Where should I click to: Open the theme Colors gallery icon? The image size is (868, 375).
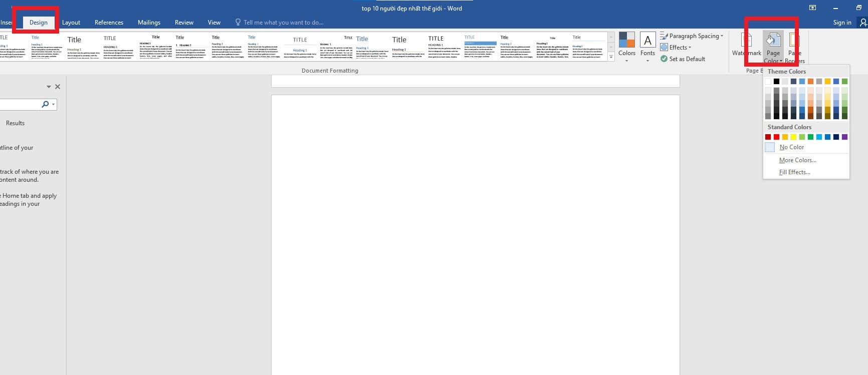click(x=626, y=40)
